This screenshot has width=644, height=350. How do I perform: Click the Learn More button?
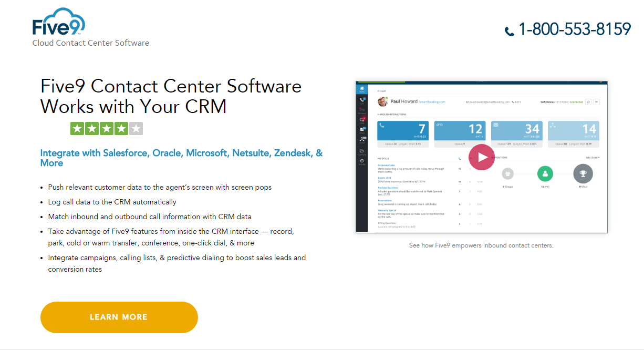tap(119, 317)
